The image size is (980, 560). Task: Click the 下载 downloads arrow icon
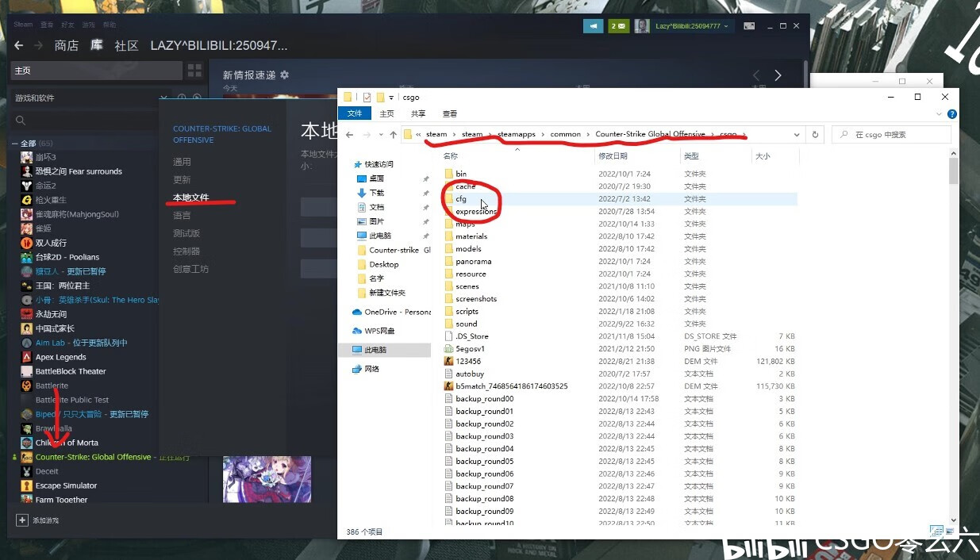[362, 193]
